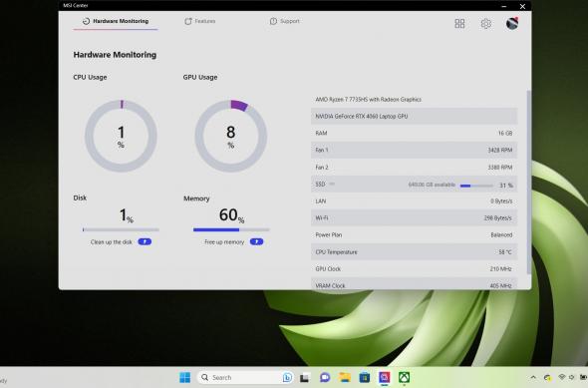588x388 pixels.
Task: Select the AMD Ryzen 7 7735HS row
Action: coord(414,100)
